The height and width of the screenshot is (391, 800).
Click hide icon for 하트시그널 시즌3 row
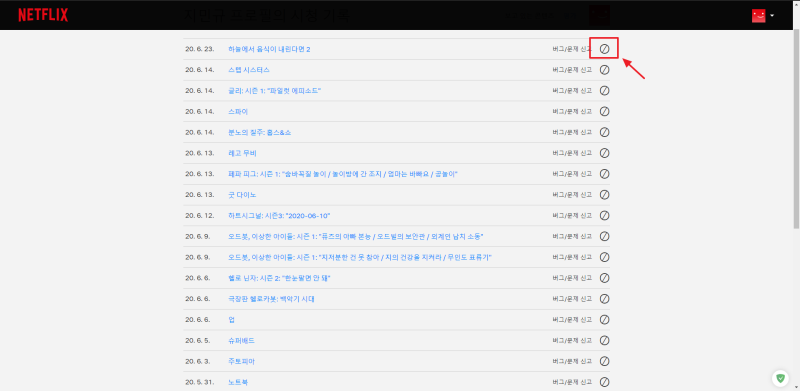(604, 215)
